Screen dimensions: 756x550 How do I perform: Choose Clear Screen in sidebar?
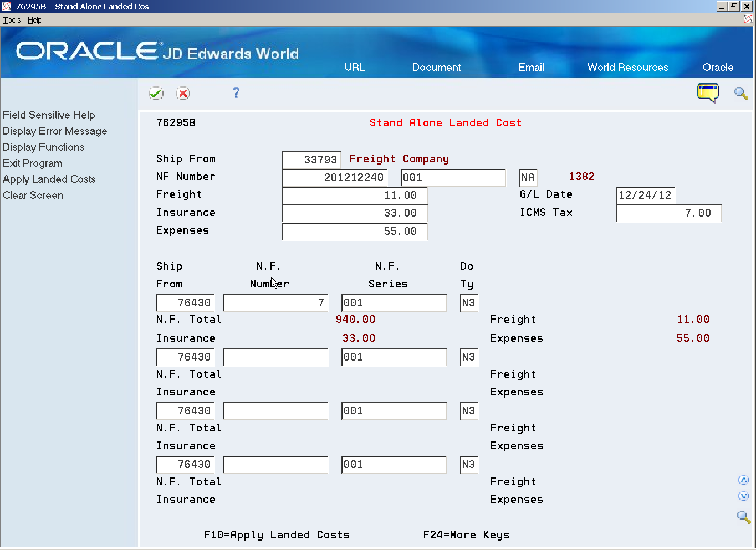[x=33, y=195]
